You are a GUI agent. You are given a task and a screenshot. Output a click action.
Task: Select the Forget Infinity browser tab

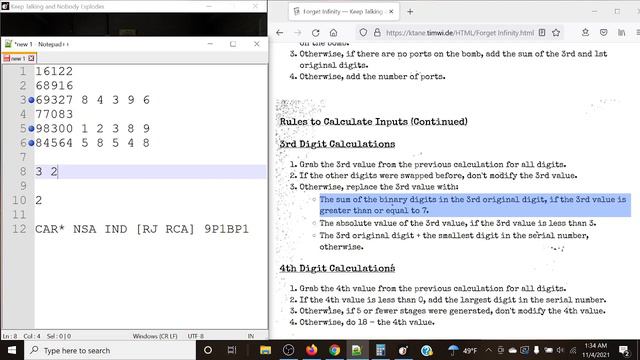tap(344, 12)
